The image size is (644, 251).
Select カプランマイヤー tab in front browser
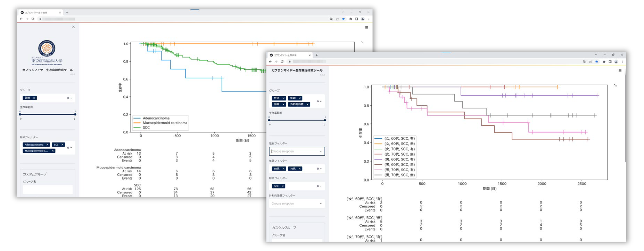pyautogui.click(x=290, y=55)
